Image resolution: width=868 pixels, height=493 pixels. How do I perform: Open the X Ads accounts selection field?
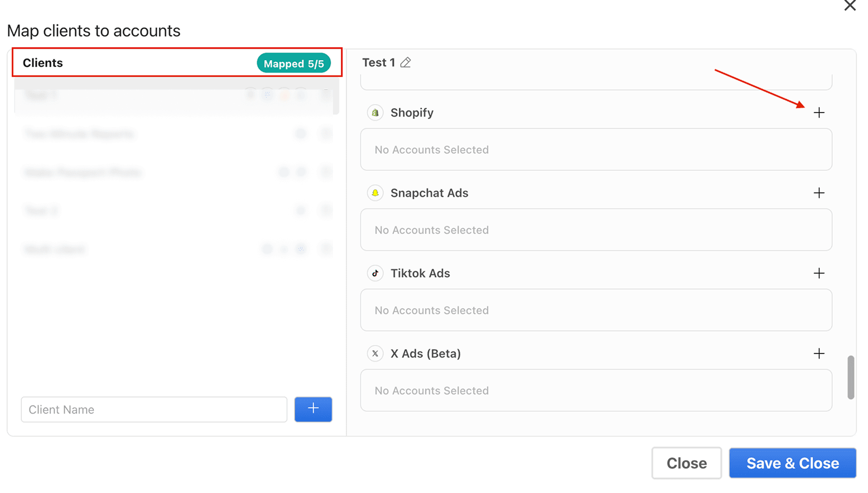596,390
